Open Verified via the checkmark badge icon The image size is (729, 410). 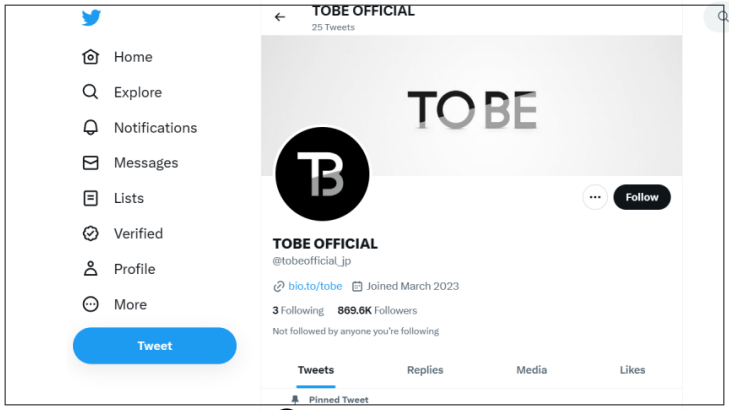91,233
